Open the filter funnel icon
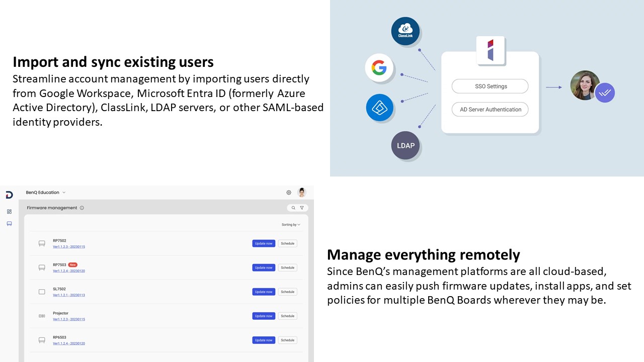 [302, 208]
